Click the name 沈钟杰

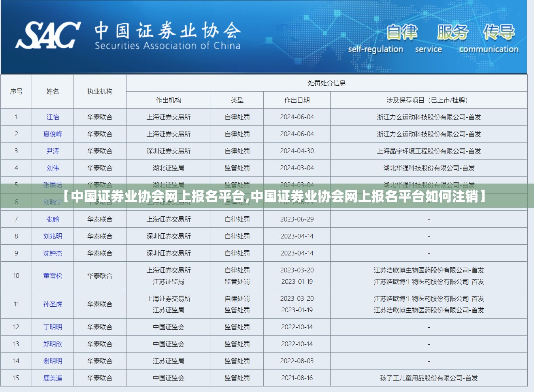pos(53,253)
